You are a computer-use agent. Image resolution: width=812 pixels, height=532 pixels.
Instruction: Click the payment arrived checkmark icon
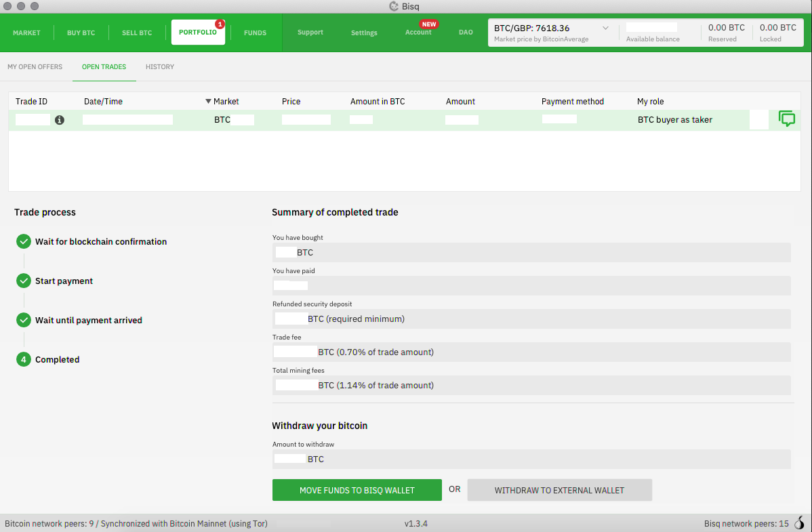tap(23, 320)
